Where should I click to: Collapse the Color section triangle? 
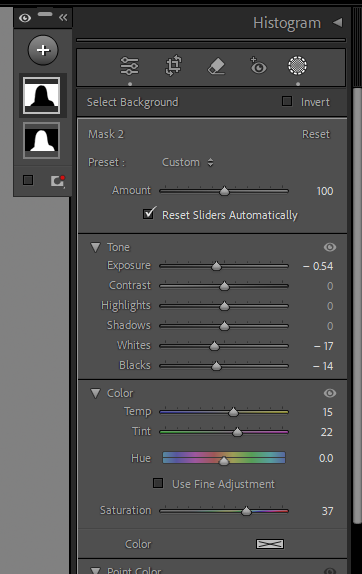pos(96,394)
